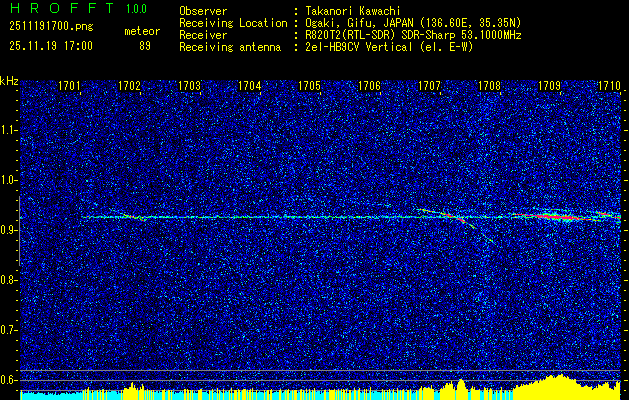
Task: Click the kHz axis unit label
Action: point(9,81)
